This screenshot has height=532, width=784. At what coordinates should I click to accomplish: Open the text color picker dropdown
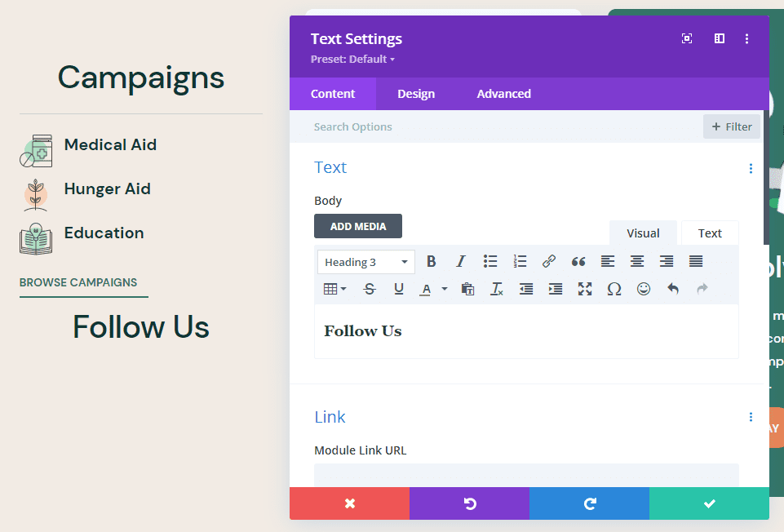coord(445,288)
